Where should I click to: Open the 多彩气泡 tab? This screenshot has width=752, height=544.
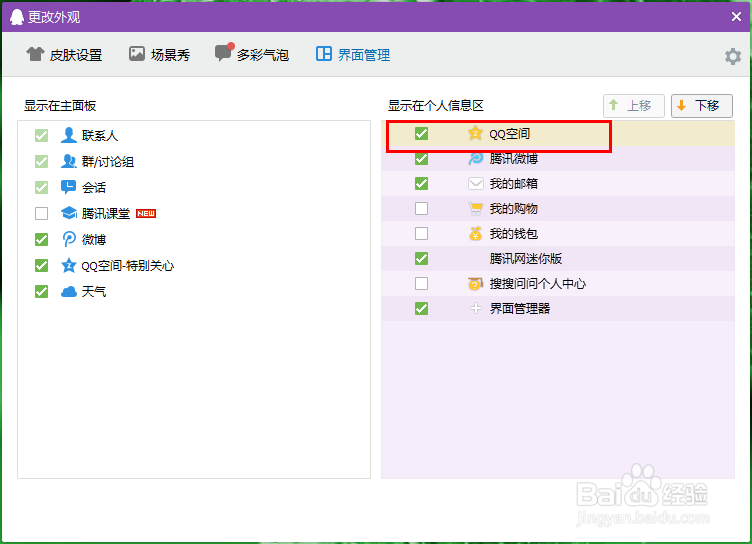pos(252,54)
